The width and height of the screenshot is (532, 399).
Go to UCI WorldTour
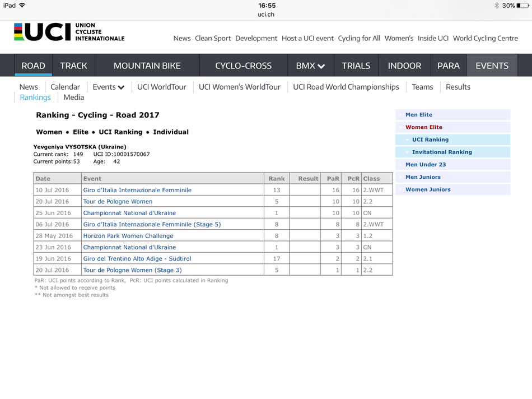[161, 87]
